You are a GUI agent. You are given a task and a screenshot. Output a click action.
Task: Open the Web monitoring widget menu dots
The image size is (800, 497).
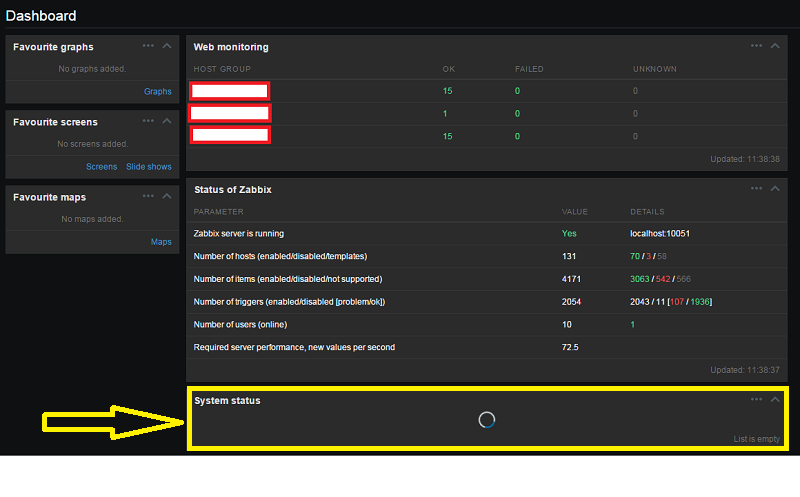tap(757, 45)
